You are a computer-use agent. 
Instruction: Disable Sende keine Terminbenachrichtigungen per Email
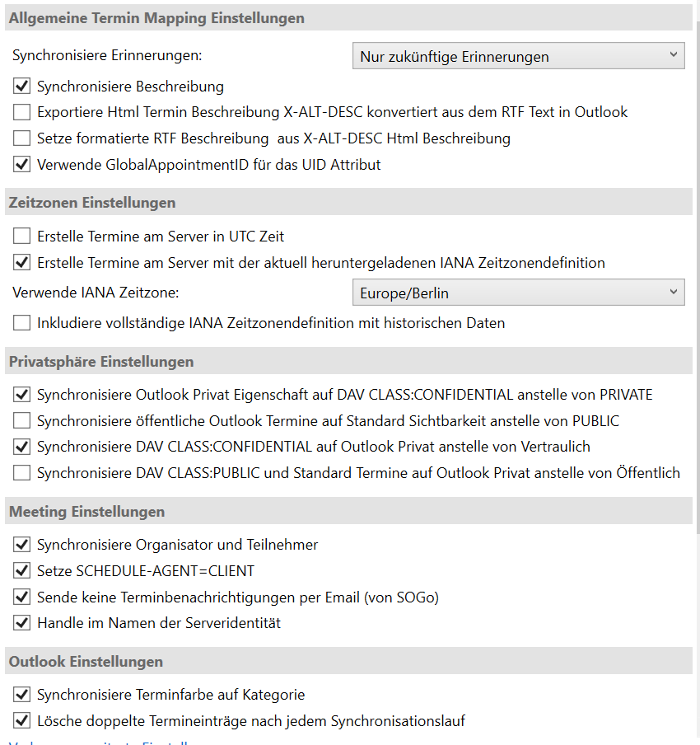coord(21,597)
